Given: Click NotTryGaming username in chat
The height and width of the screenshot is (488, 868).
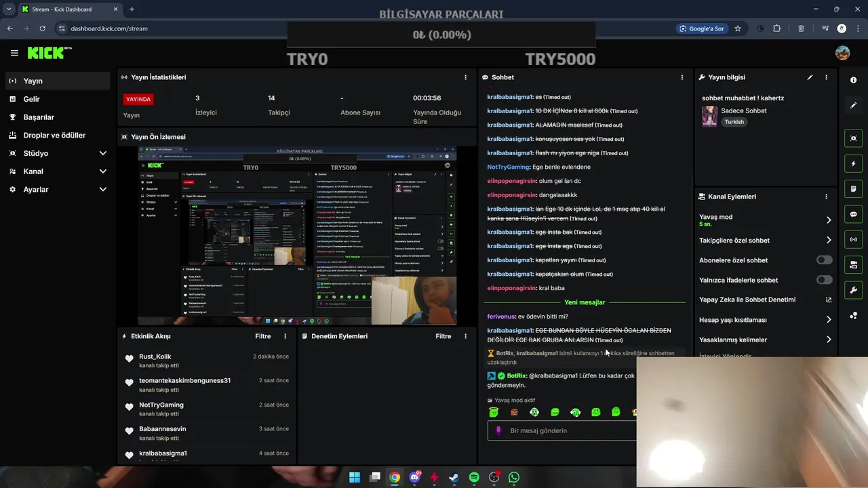Looking at the screenshot, I should pos(508,167).
